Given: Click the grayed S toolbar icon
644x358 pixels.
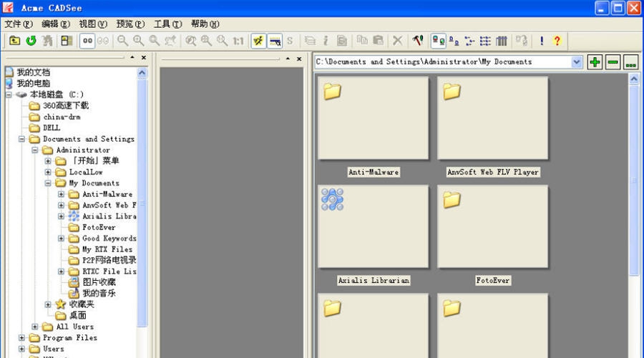Looking at the screenshot, I should (290, 41).
